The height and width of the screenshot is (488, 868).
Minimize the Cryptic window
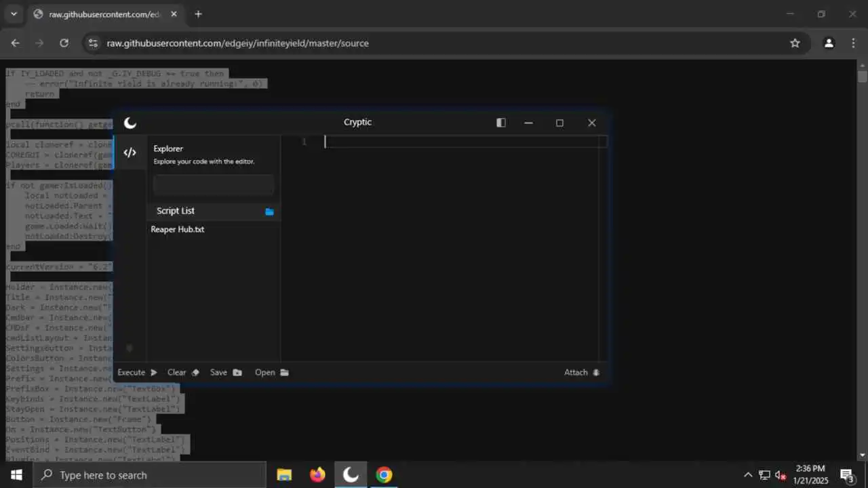click(528, 123)
